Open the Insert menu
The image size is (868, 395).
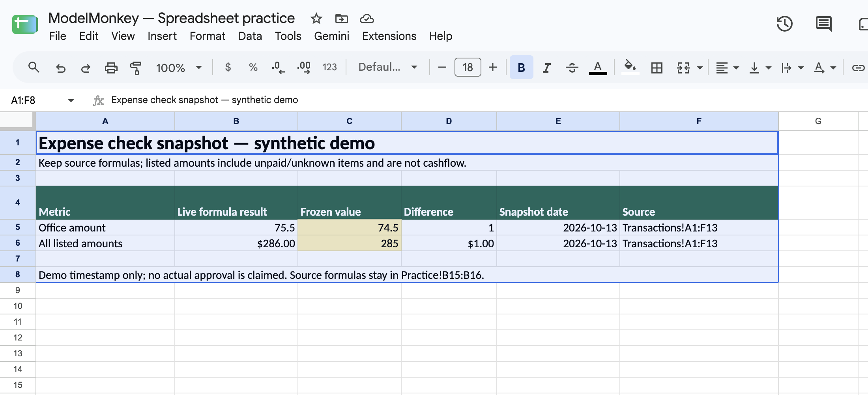[x=162, y=36]
